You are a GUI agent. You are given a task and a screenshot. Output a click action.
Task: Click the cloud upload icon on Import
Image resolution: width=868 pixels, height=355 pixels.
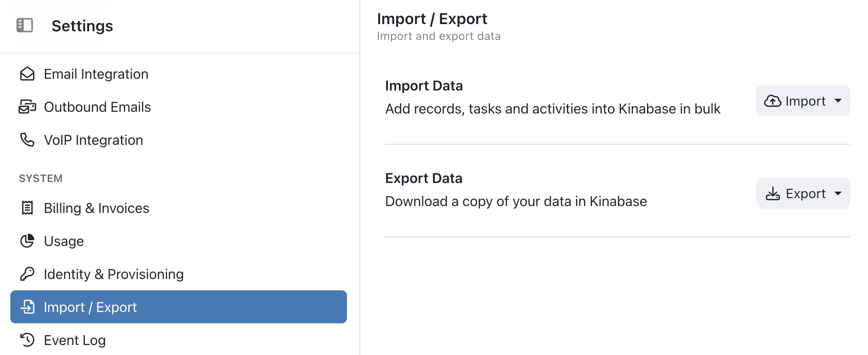773,101
